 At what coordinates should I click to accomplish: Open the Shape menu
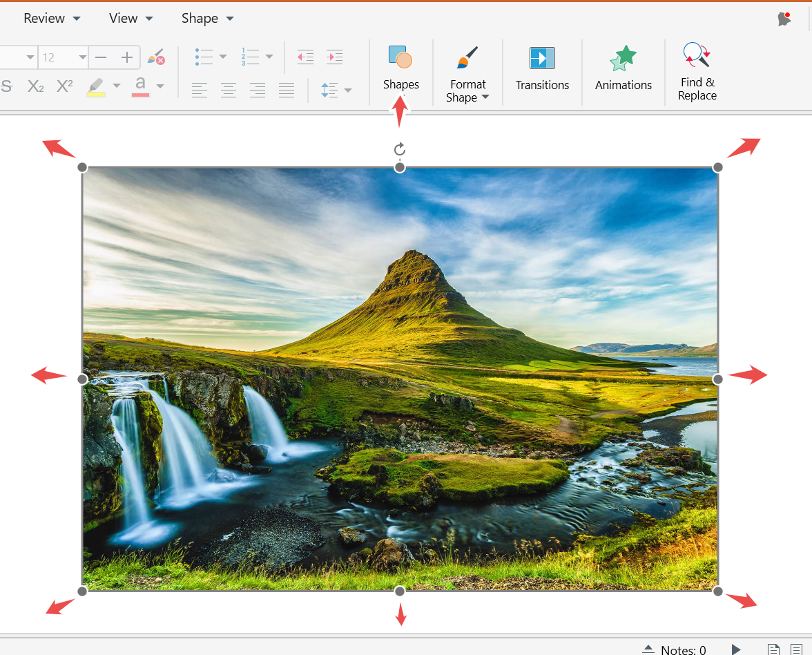[x=207, y=18]
